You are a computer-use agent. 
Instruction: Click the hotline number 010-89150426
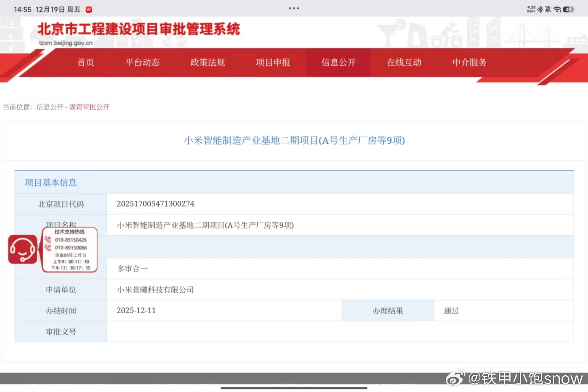pos(71,240)
